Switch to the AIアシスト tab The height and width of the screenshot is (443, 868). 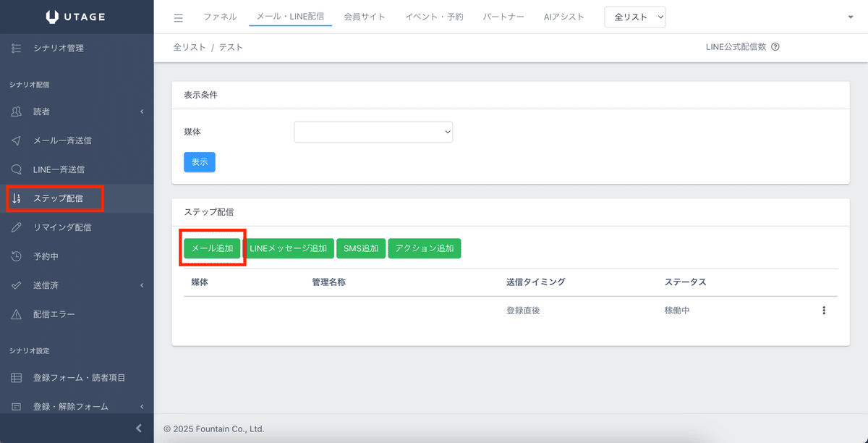click(x=564, y=16)
